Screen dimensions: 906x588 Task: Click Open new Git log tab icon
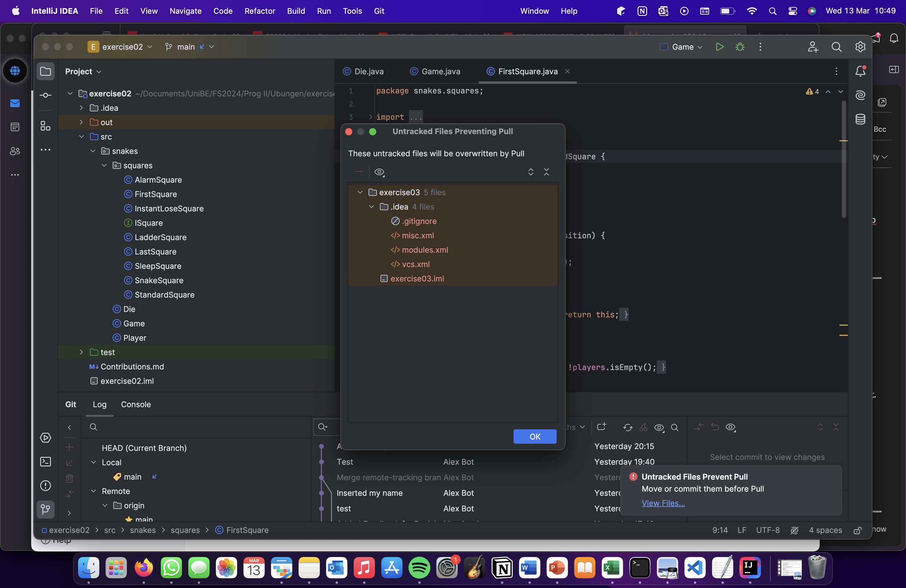(602, 427)
